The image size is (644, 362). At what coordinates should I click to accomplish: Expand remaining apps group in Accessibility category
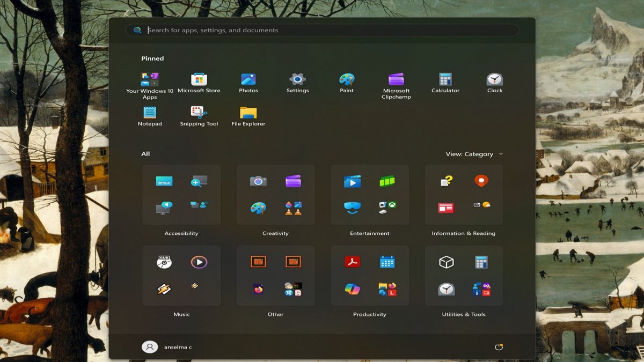coord(199,205)
